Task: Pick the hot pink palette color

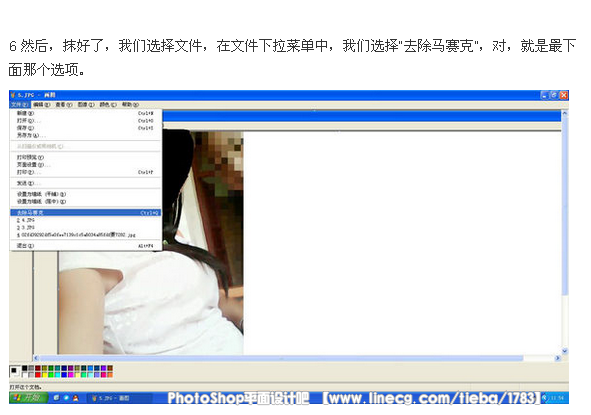Action: pos(103,375)
